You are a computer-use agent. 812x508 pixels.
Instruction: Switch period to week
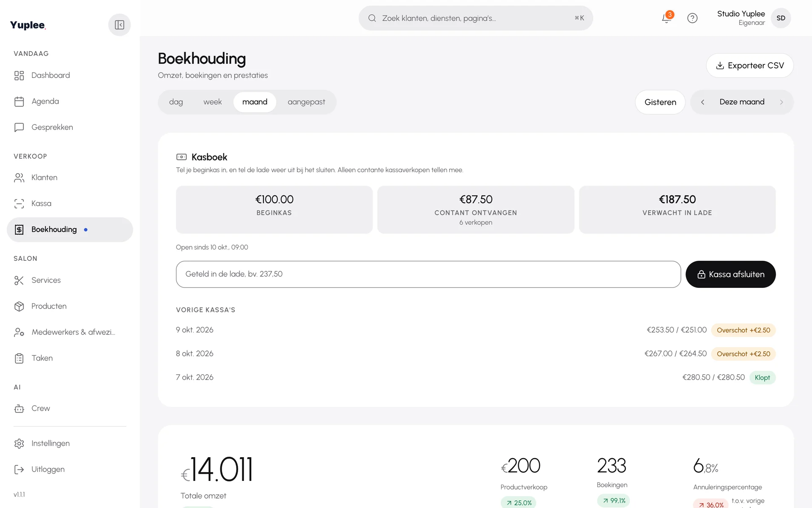click(x=212, y=102)
